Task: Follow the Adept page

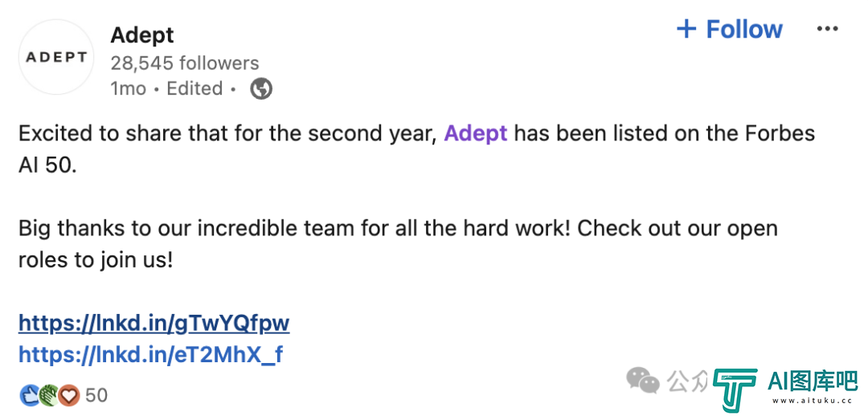Action: click(730, 29)
